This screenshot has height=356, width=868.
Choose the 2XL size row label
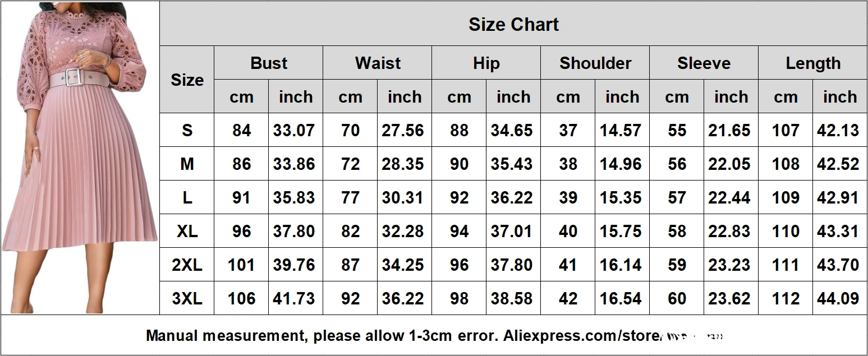point(187,265)
